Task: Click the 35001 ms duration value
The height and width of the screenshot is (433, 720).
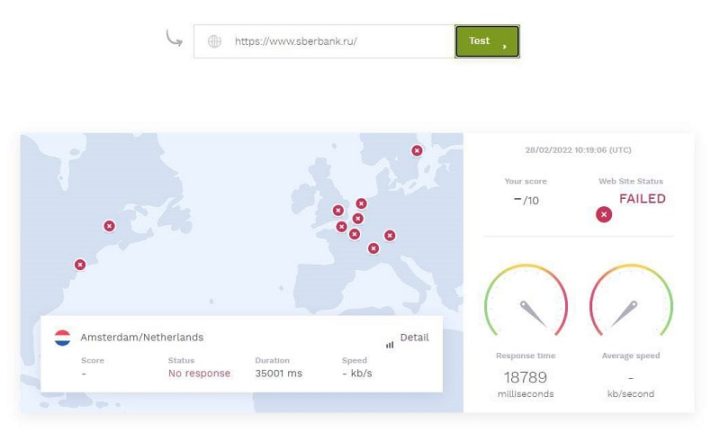Action: tap(278, 373)
